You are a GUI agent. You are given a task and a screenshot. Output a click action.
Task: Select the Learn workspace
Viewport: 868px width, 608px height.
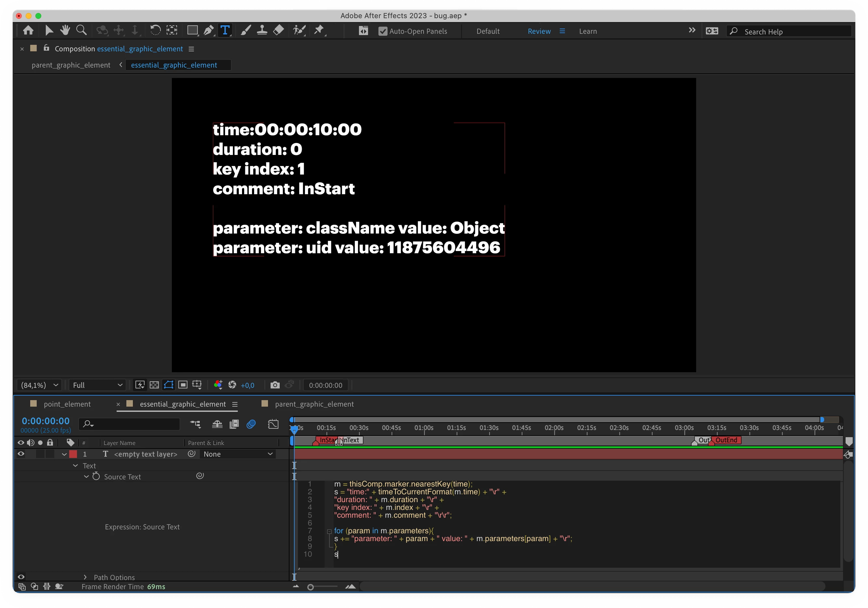click(x=587, y=32)
